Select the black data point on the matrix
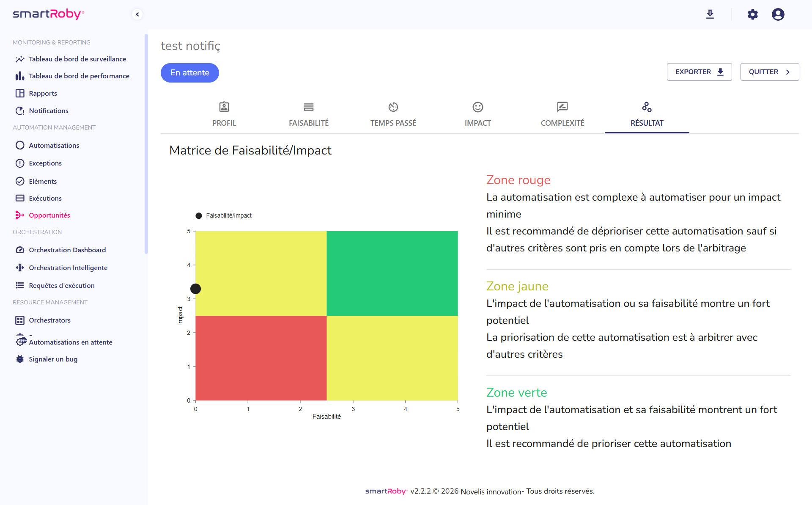 195,288
